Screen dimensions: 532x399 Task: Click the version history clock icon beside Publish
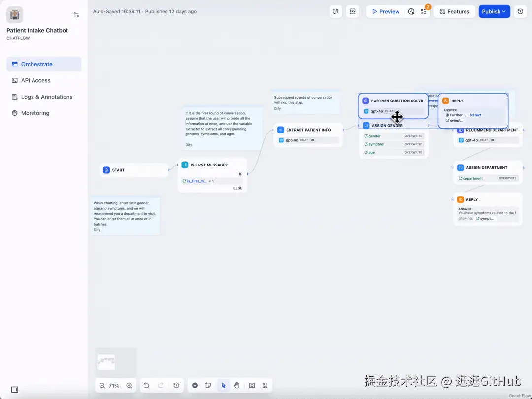pyautogui.click(x=520, y=11)
